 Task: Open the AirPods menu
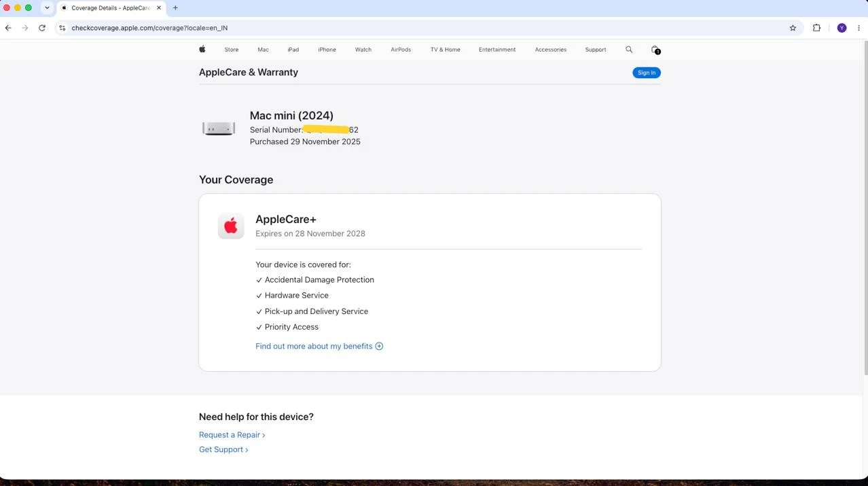[x=401, y=50]
